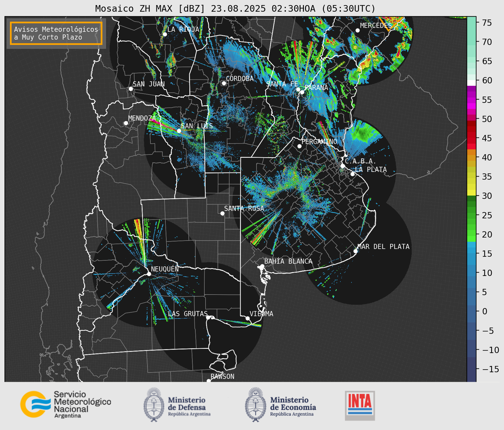Select the PERGAMINO city label
The width and height of the screenshot is (504, 430).
[x=319, y=141]
